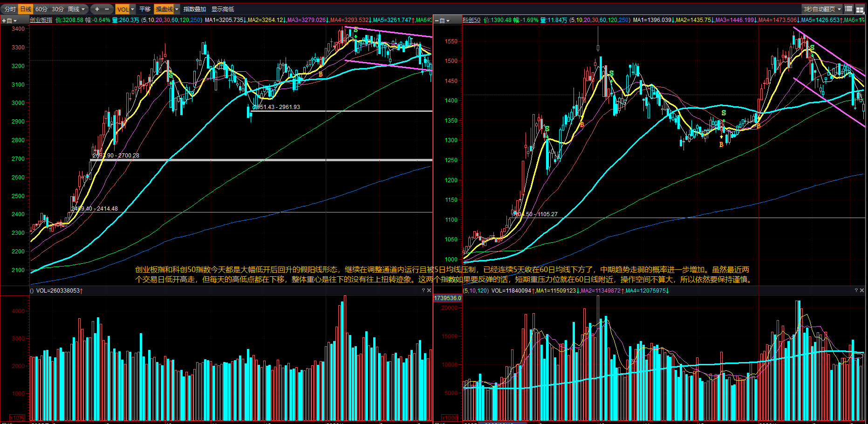868x424 pixels.
Task: Open the multi-chart grid layout icon
Action: pos(860,9)
